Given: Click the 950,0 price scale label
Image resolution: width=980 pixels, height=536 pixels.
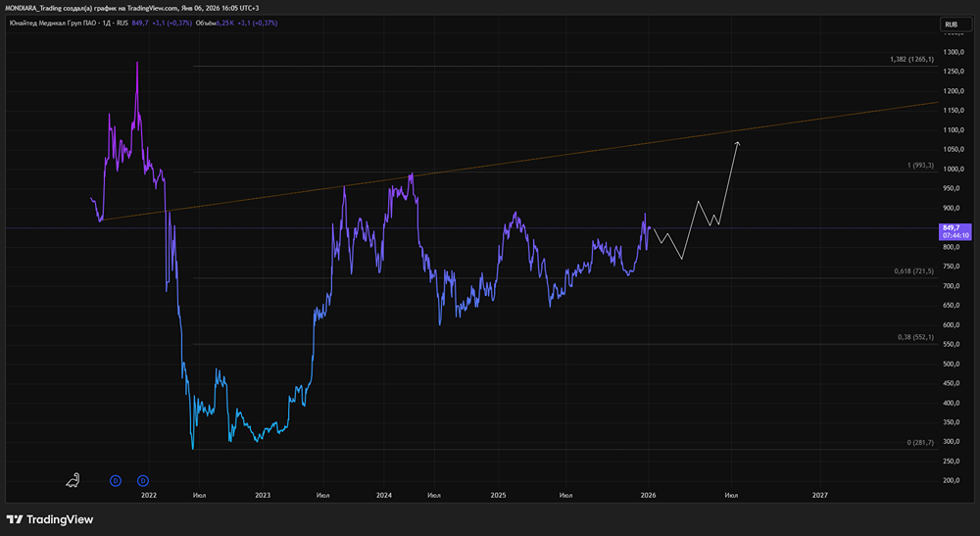Looking at the screenshot, I should pos(954,189).
